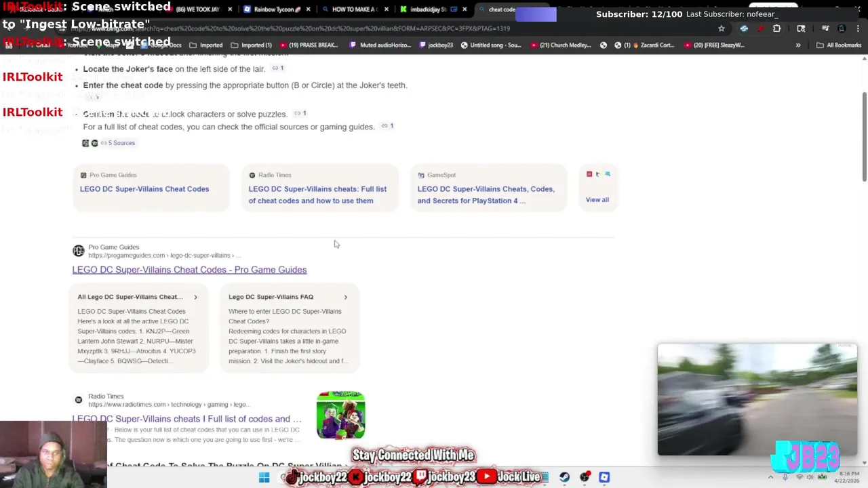Open the Muted audioHorizon bookmark
This screenshot has height=488, width=868.
click(380, 45)
